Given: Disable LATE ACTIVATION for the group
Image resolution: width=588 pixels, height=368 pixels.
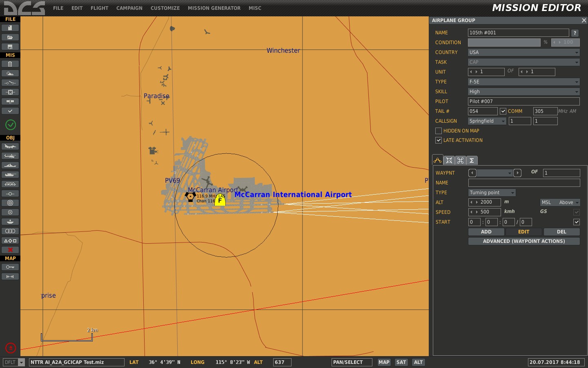Looking at the screenshot, I should 438,140.
